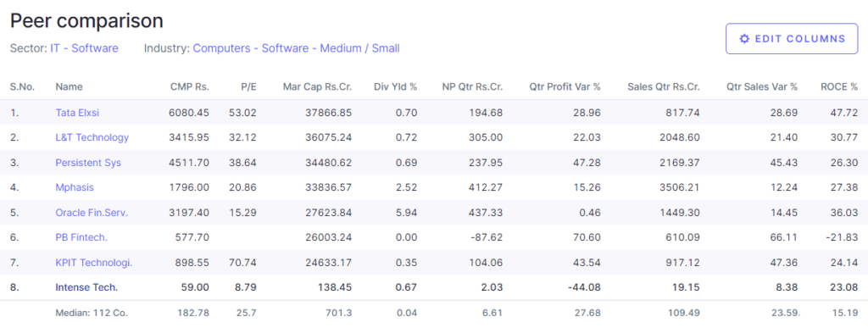Click the Name column header

(x=70, y=86)
